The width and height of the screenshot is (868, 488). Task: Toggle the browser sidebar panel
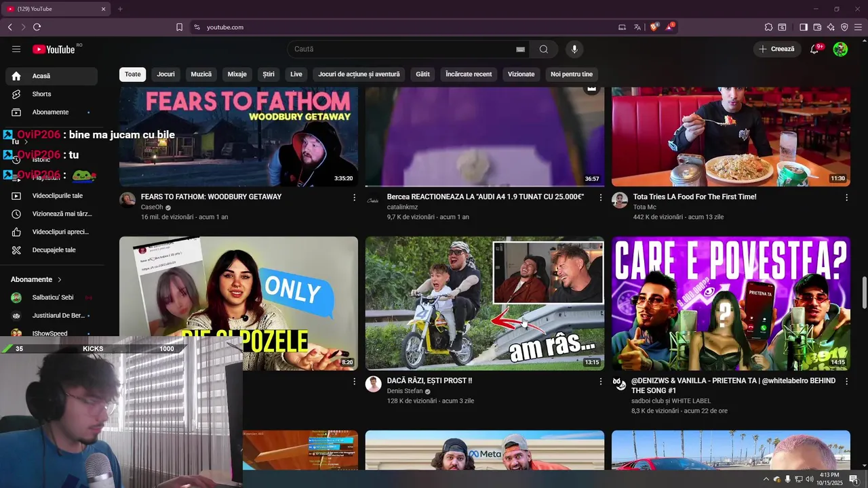(x=804, y=27)
